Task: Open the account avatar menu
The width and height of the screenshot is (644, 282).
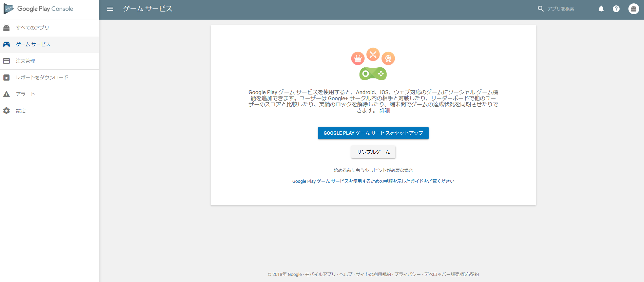Action: pos(633,9)
